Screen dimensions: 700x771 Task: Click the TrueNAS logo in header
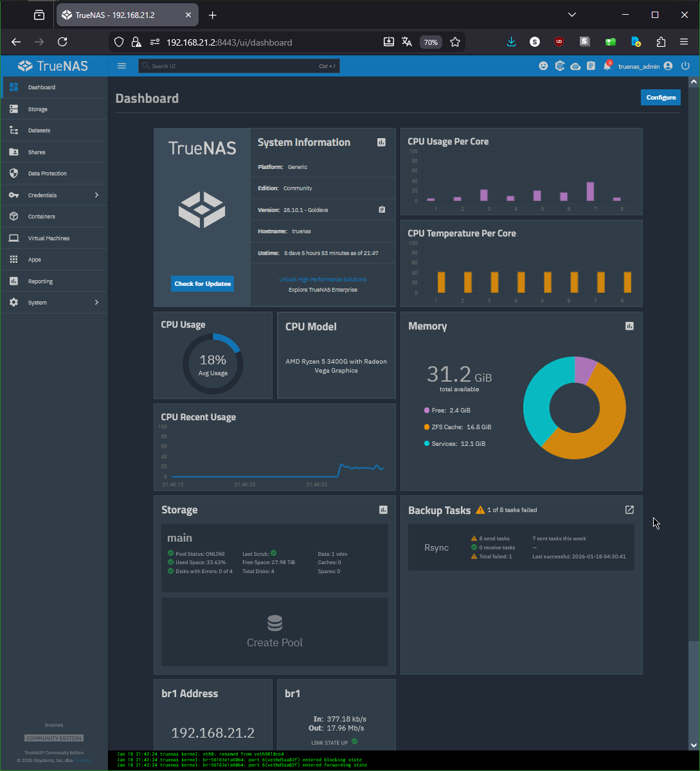click(x=53, y=66)
